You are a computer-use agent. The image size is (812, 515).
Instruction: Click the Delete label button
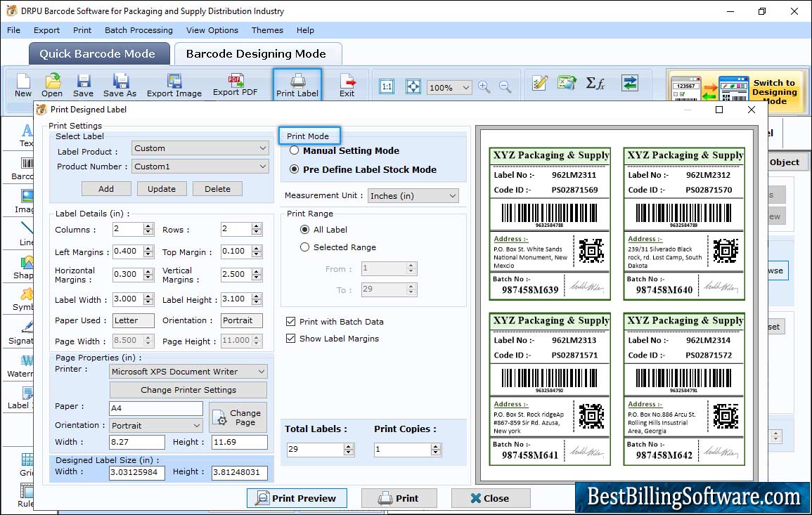tap(217, 189)
